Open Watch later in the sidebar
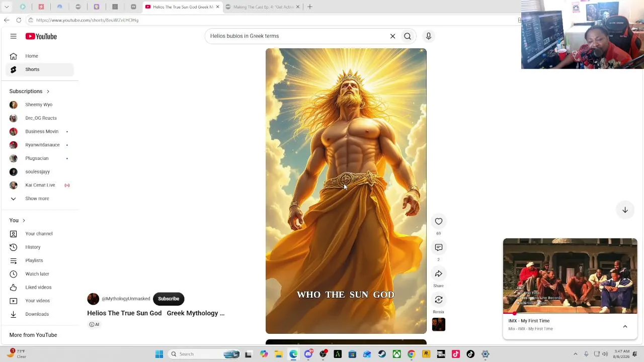This screenshot has width=644, height=362. point(40,274)
